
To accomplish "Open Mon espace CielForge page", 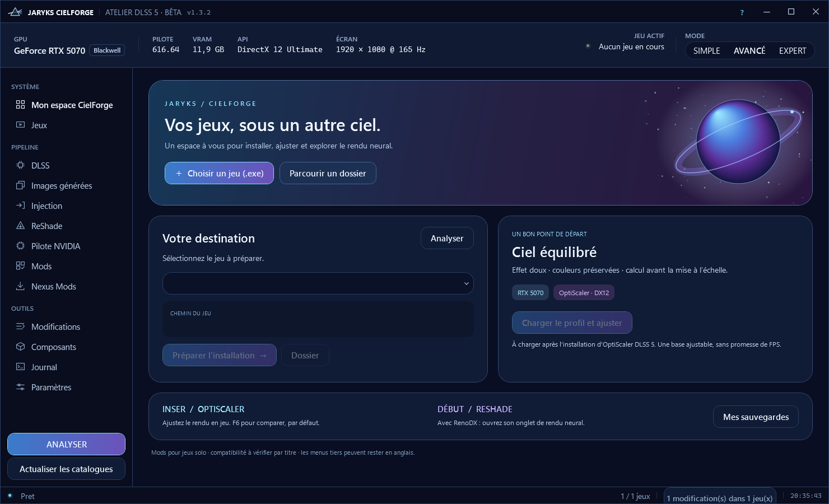I will tap(66, 105).
